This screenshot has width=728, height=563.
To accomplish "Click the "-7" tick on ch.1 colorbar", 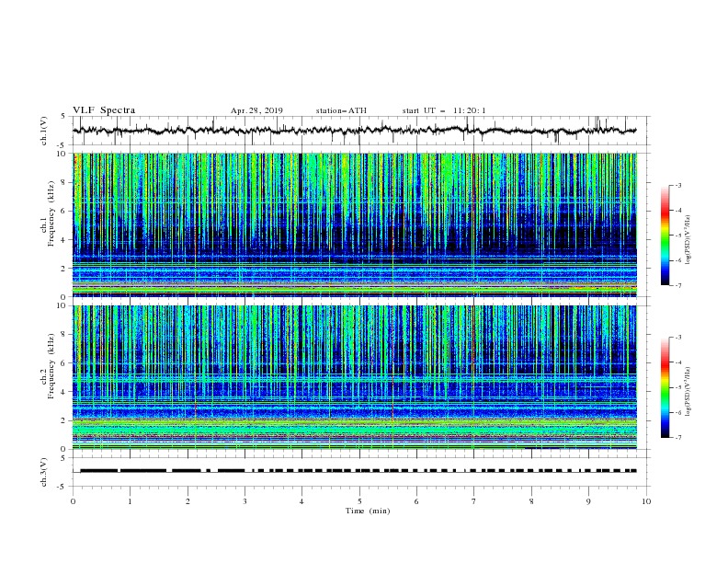I will click(677, 285).
